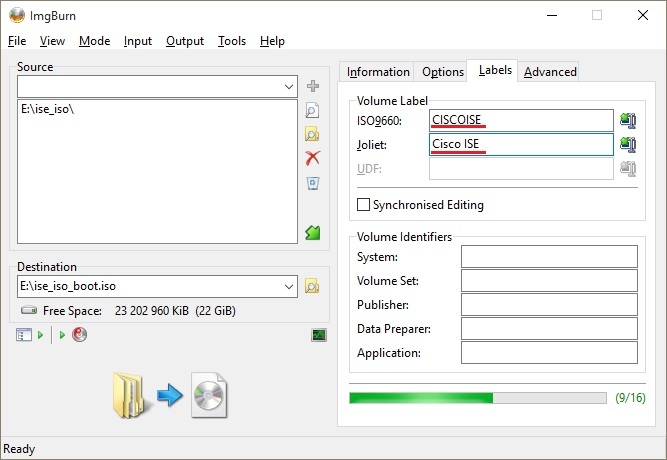This screenshot has width=667, height=460.
Task: Click the clear source list recycle icon
Action: tap(313, 183)
